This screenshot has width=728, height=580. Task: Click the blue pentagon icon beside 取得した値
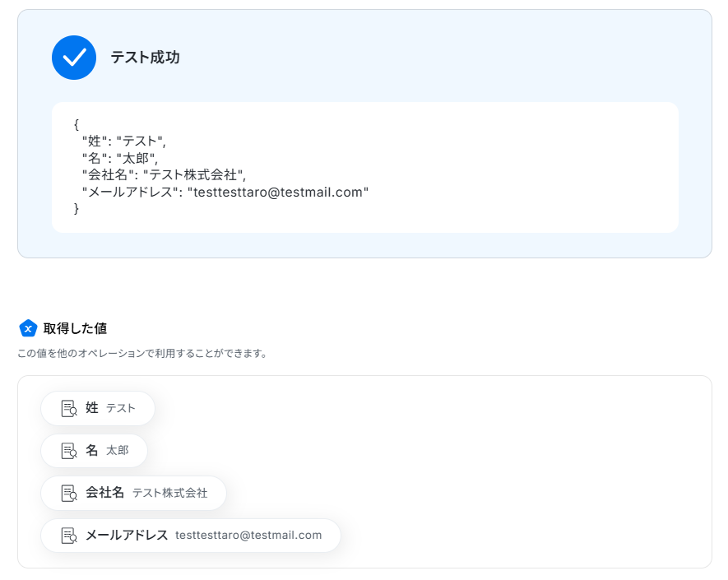point(28,328)
